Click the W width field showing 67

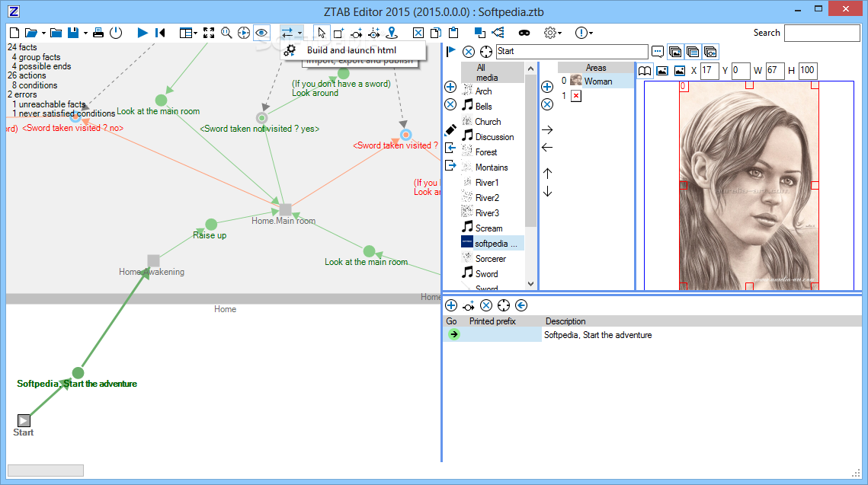coord(775,70)
